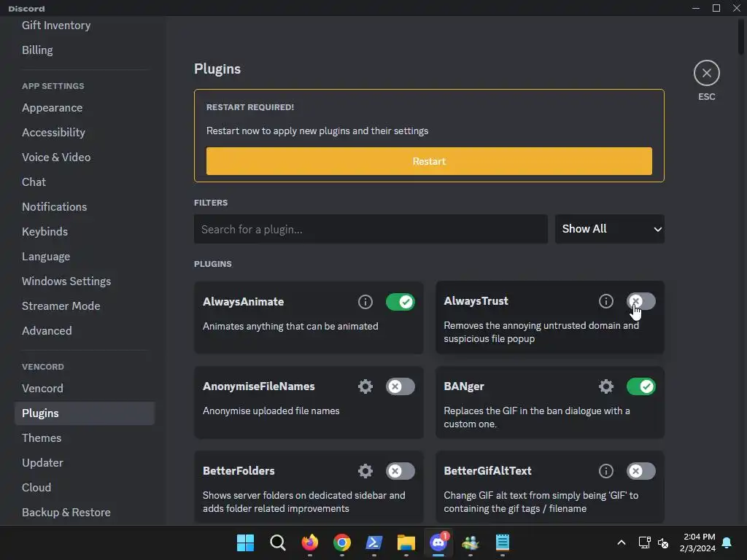
Task: Disable the BANger plugin toggle
Action: tap(640, 386)
